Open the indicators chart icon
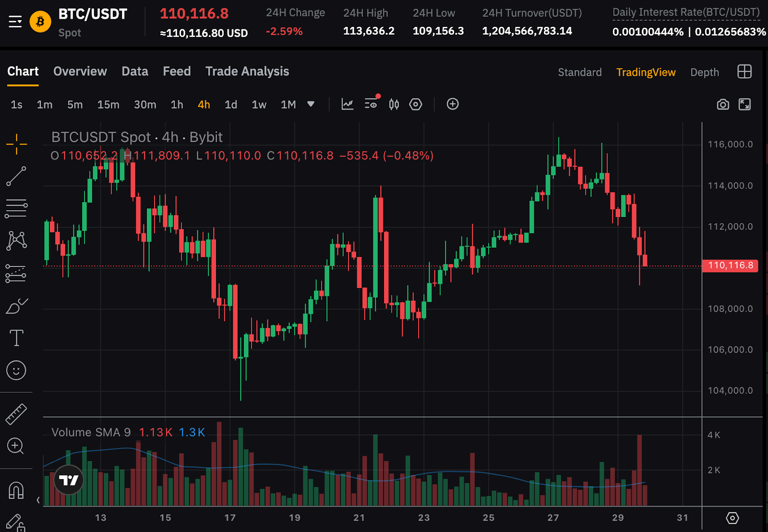 (x=347, y=104)
